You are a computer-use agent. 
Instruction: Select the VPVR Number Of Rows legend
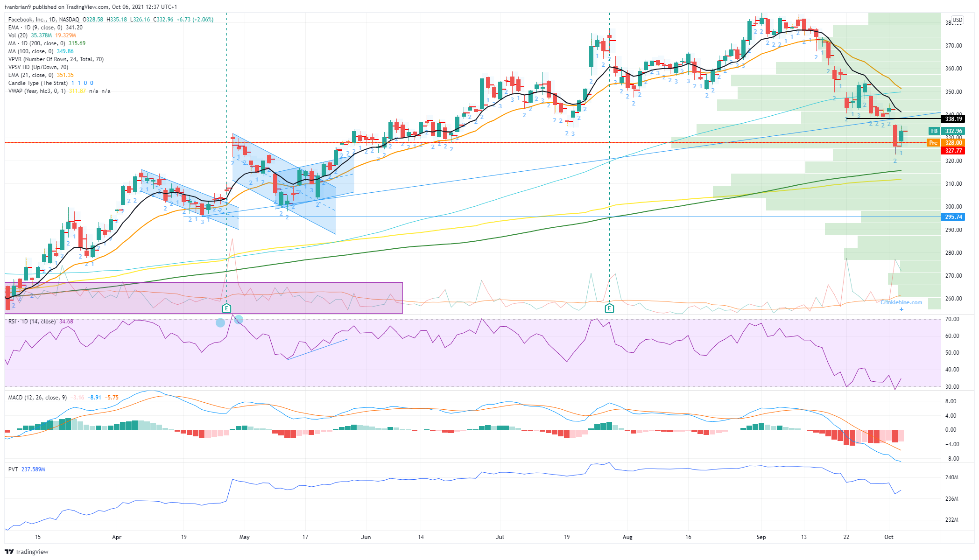pos(56,59)
